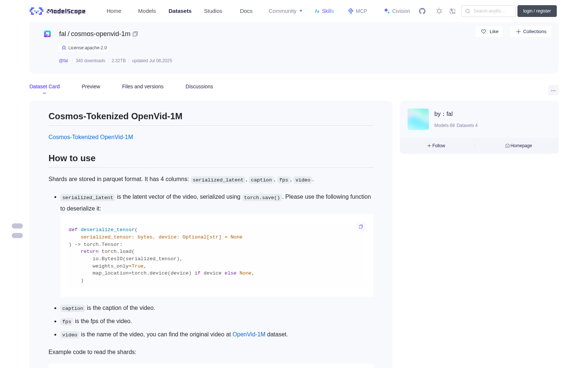This screenshot has height=368, width=588.
Task: Open the Skills page
Action: (x=324, y=11)
